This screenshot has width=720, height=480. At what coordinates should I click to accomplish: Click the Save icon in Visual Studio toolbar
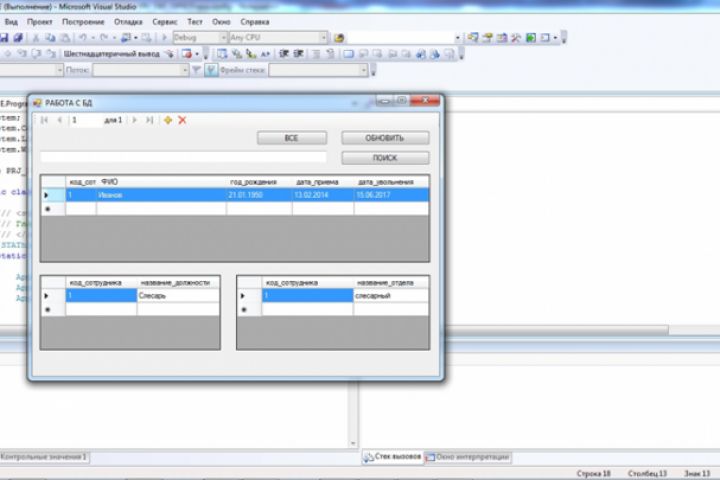click(4, 38)
